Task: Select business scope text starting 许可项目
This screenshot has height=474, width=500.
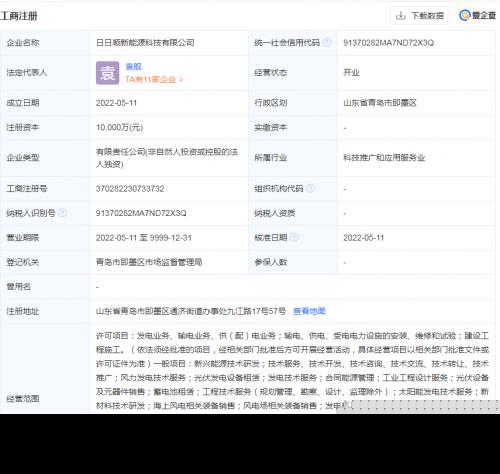Action: coord(292,371)
